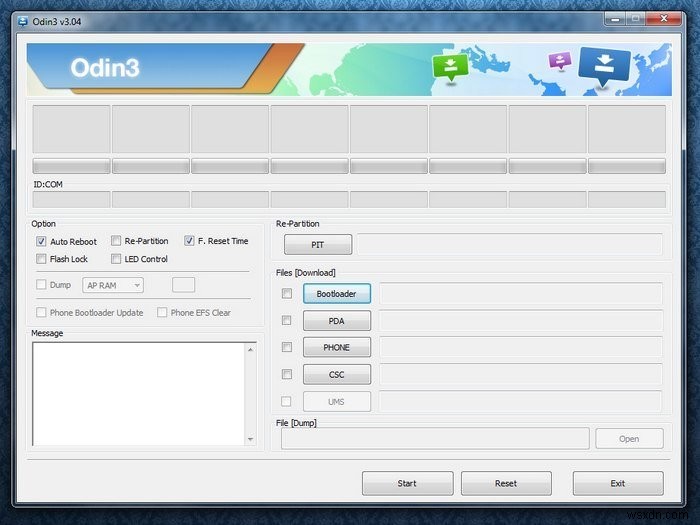The image size is (700, 525).
Task: Click the File Dump path field
Action: click(x=435, y=438)
